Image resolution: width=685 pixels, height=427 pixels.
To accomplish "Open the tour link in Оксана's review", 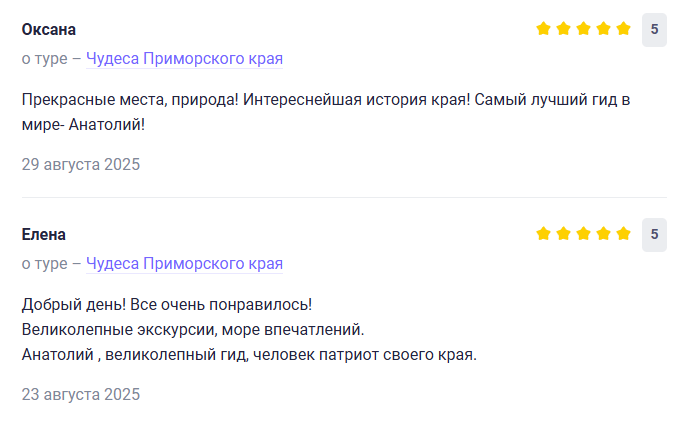I will pyautogui.click(x=184, y=59).
